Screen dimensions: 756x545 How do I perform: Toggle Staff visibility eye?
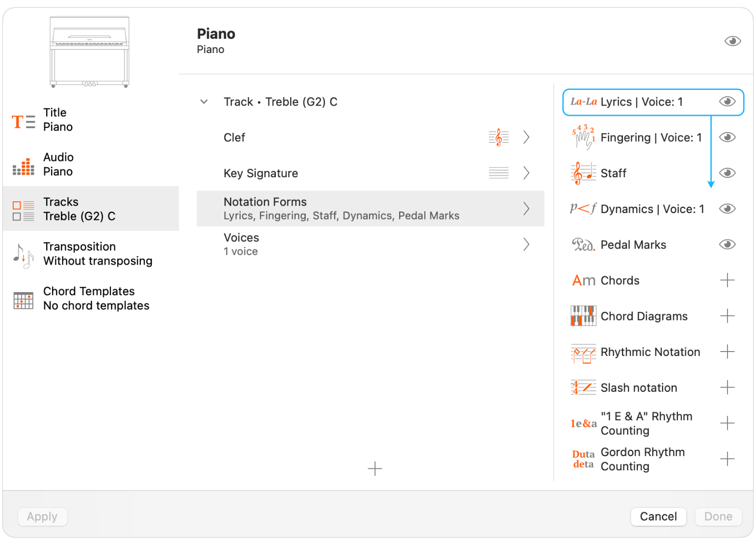point(727,173)
